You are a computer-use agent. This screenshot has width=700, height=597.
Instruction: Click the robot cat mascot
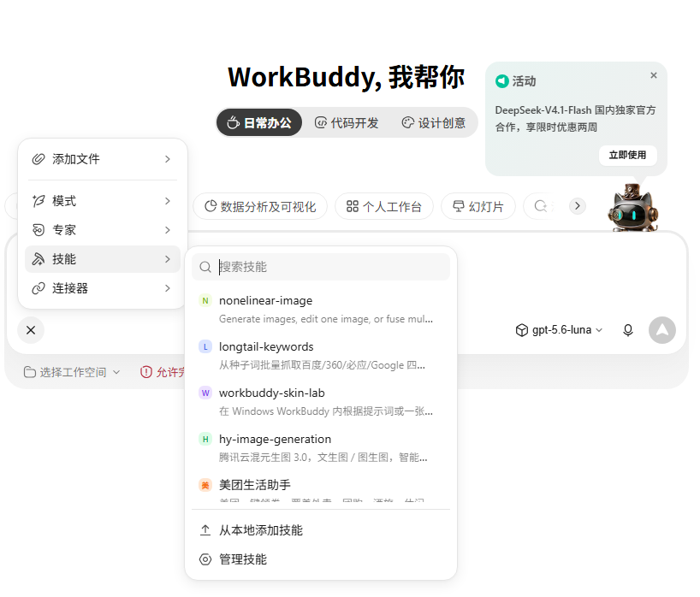click(632, 208)
